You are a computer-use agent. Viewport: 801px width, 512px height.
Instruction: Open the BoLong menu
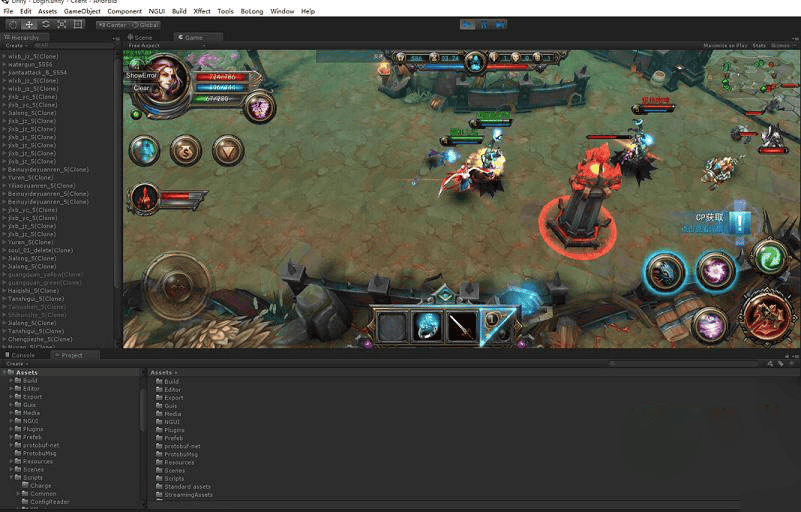pyautogui.click(x=251, y=11)
